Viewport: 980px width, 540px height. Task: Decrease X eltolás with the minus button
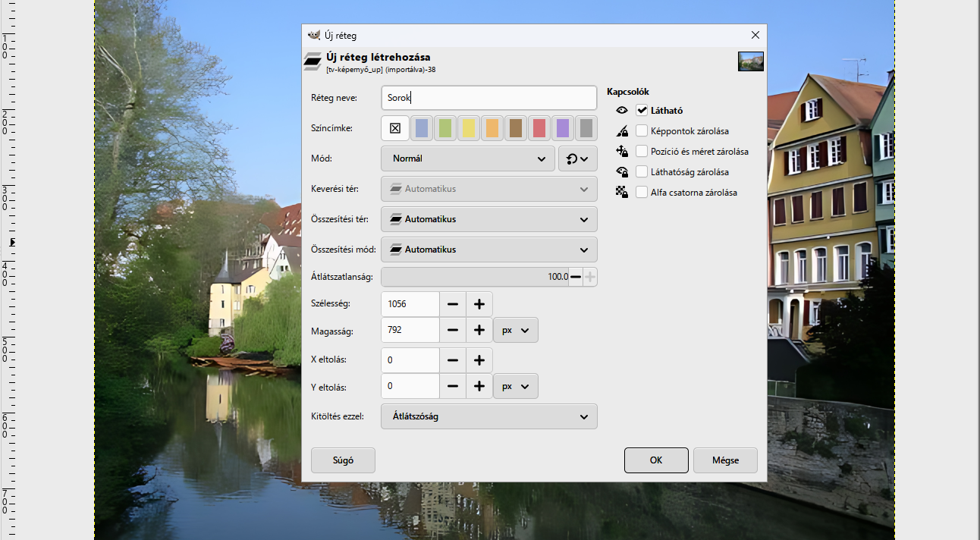pyautogui.click(x=453, y=360)
